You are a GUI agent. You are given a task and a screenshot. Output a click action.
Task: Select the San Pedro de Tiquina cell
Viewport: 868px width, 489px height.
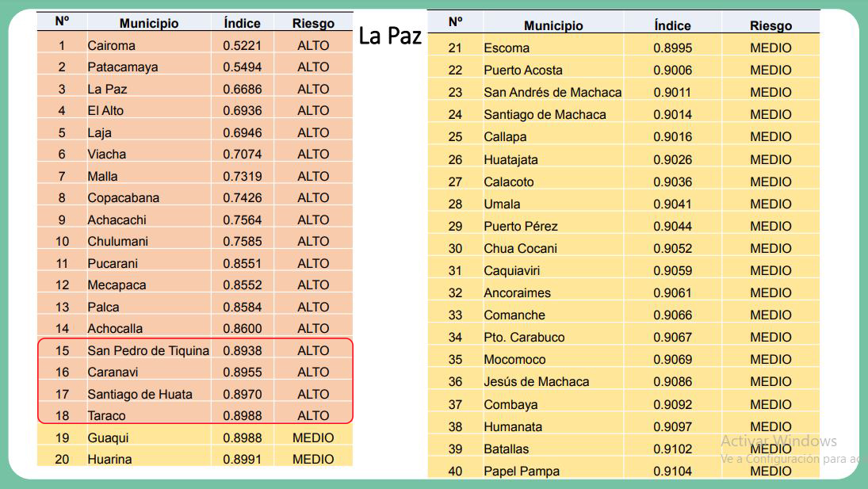pos(148,350)
